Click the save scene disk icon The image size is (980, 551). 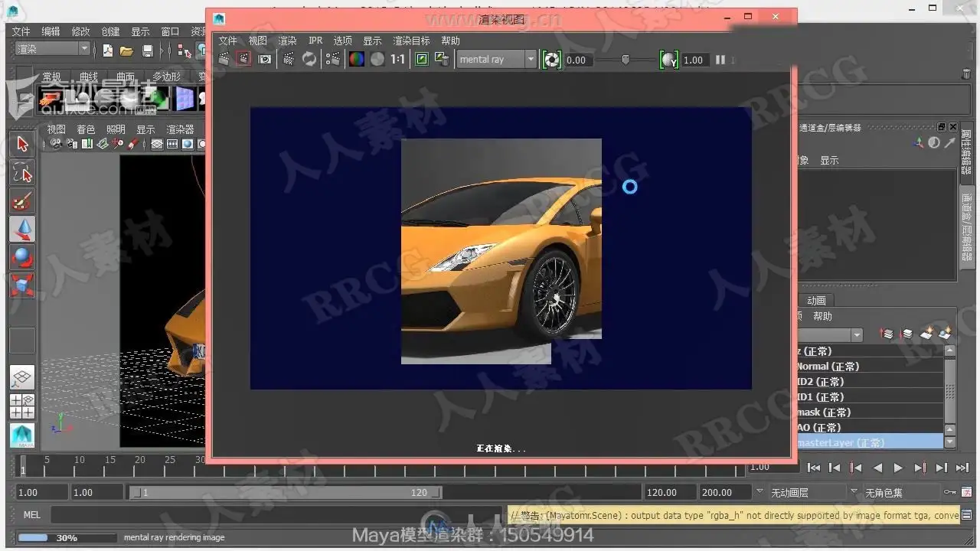(x=148, y=51)
